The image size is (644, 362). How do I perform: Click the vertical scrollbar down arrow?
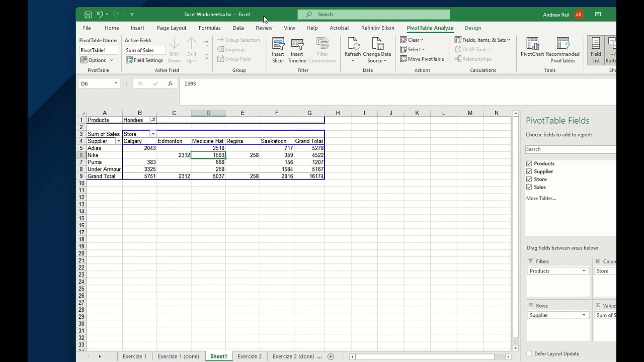click(x=516, y=348)
